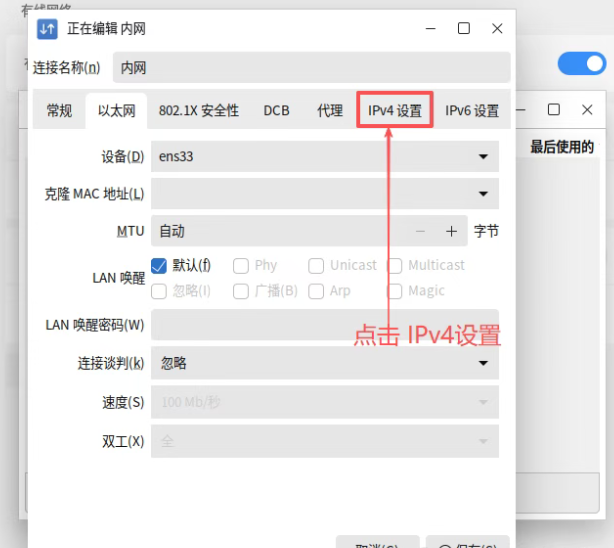Toggle the wired network switch on the right
The image size is (614, 548).
pyautogui.click(x=581, y=64)
